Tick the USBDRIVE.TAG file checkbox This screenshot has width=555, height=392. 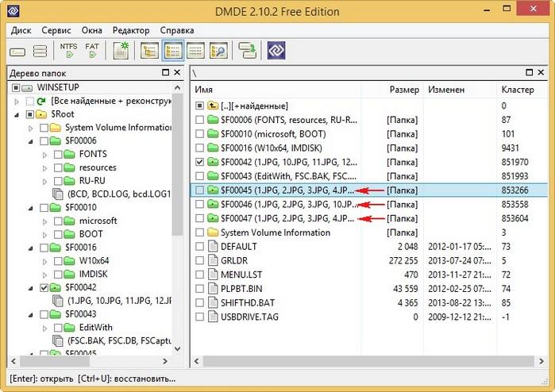tap(199, 317)
